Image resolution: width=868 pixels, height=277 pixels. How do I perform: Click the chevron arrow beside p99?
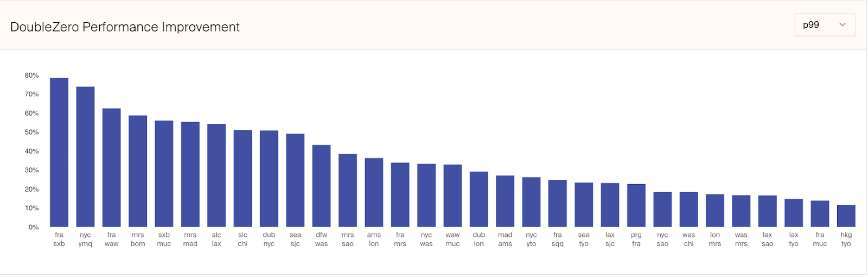[843, 25]
